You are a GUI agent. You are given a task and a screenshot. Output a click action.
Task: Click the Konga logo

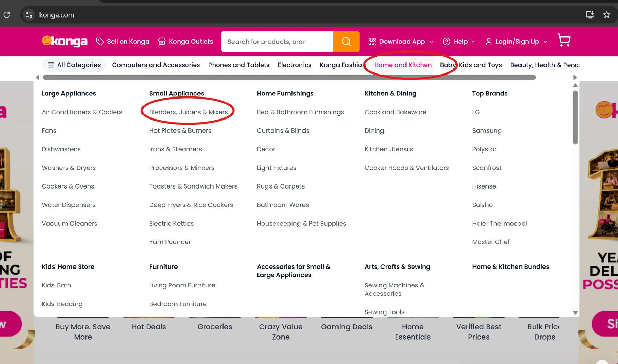pyautogui.click(x=65, y=41)
